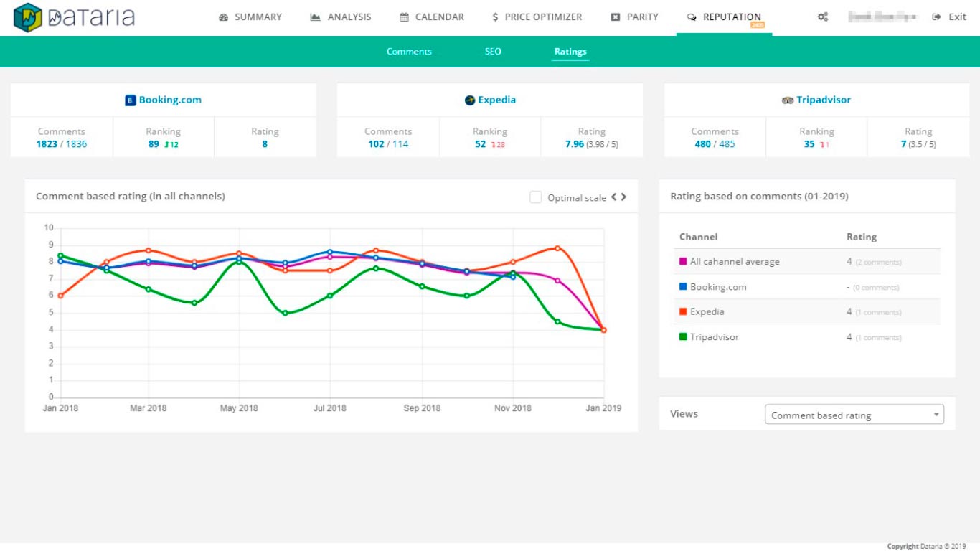Viewport: 980px width, 551px height.
Task: Click the next chart arrow
Action: pos(623,197)
